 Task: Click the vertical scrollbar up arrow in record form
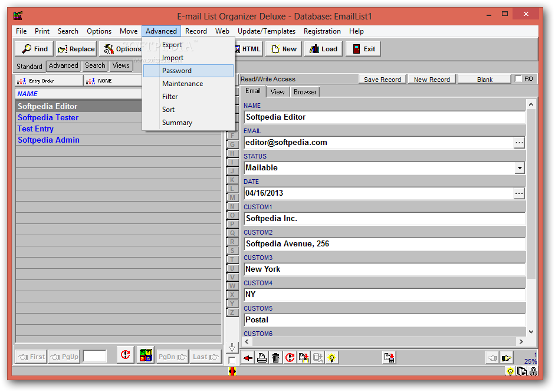click(x=531, y=104)
